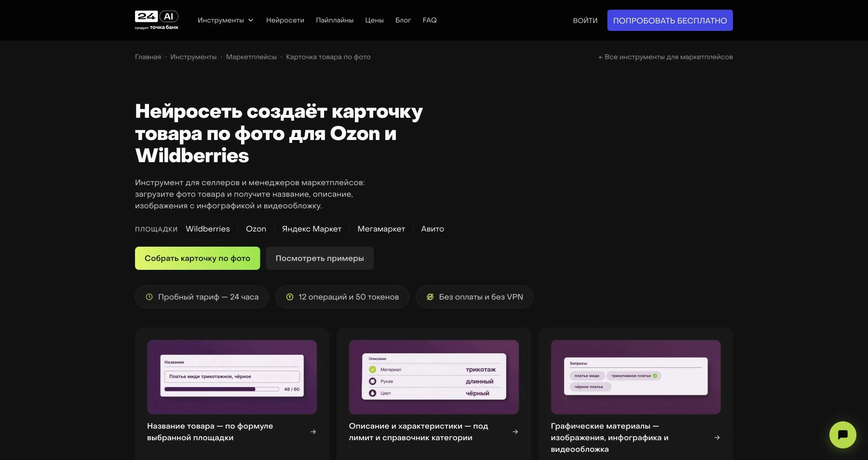Click Графические материалы card title
This screenshot has height=460, width=868.
point(610,438)
